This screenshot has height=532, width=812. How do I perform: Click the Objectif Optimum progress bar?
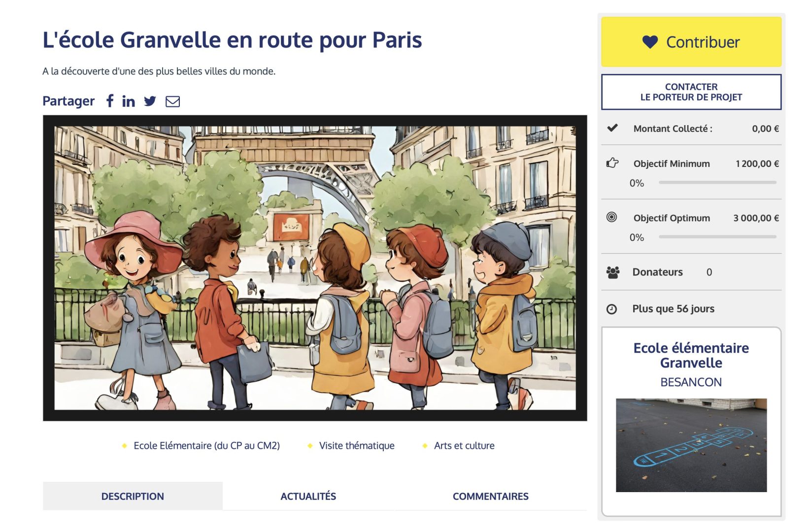click(717, 237)
